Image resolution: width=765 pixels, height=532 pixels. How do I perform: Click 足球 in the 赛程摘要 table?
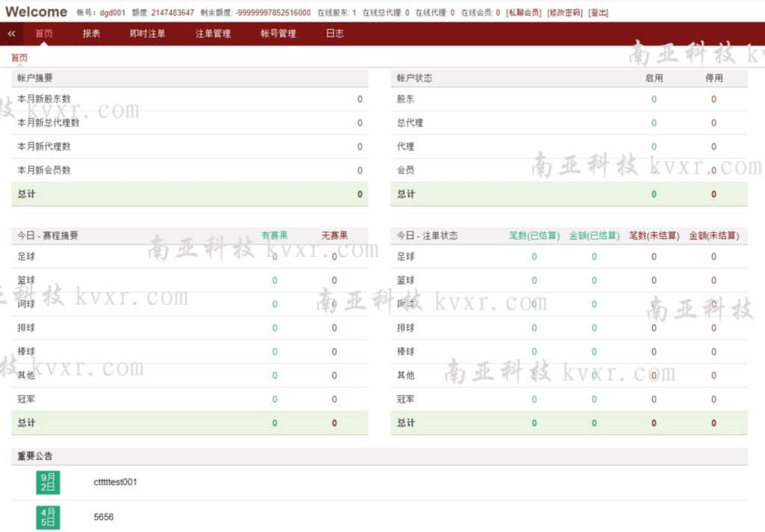26,257
